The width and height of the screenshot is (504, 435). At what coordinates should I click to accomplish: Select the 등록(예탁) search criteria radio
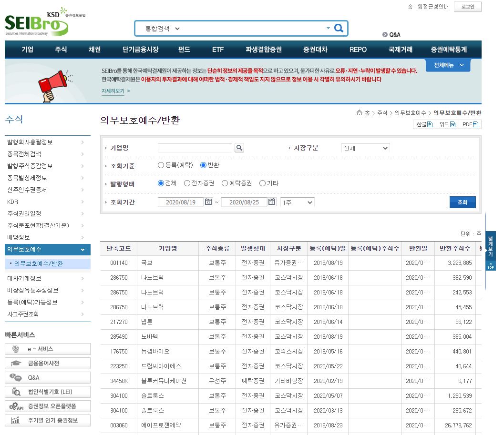point(161,165)
